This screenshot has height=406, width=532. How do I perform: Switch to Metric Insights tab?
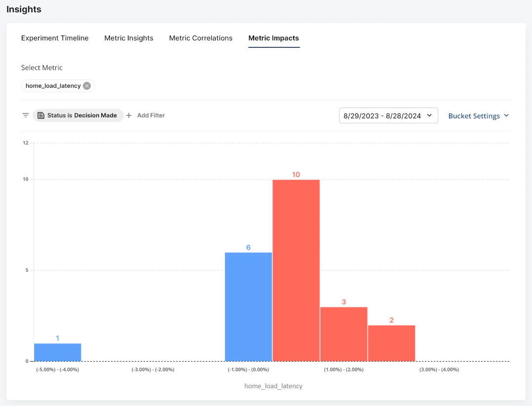point(129,38)
